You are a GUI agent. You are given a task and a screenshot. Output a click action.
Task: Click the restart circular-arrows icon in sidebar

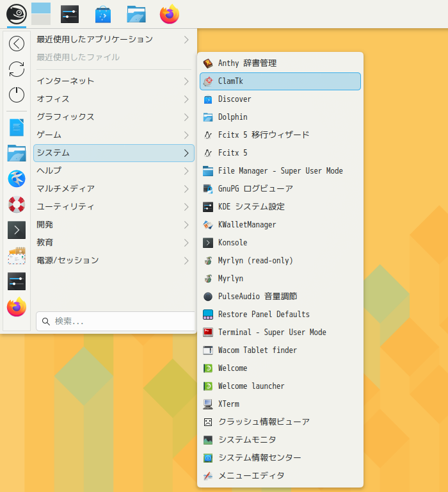17,69
